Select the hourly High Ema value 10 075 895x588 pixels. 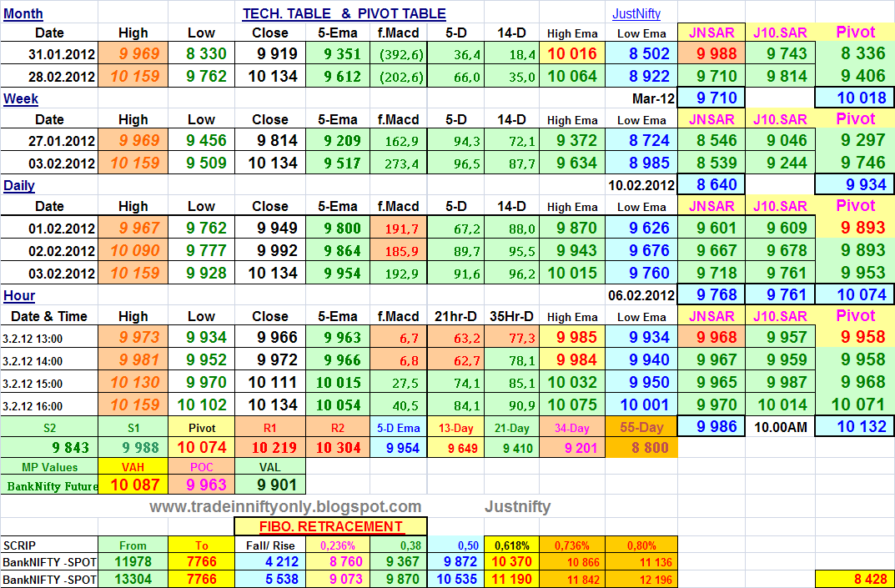[572, 405]
